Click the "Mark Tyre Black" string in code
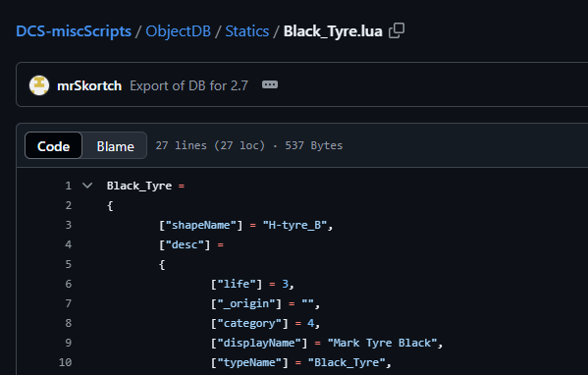This screenshot has height=375, width=588. point(382,343)
